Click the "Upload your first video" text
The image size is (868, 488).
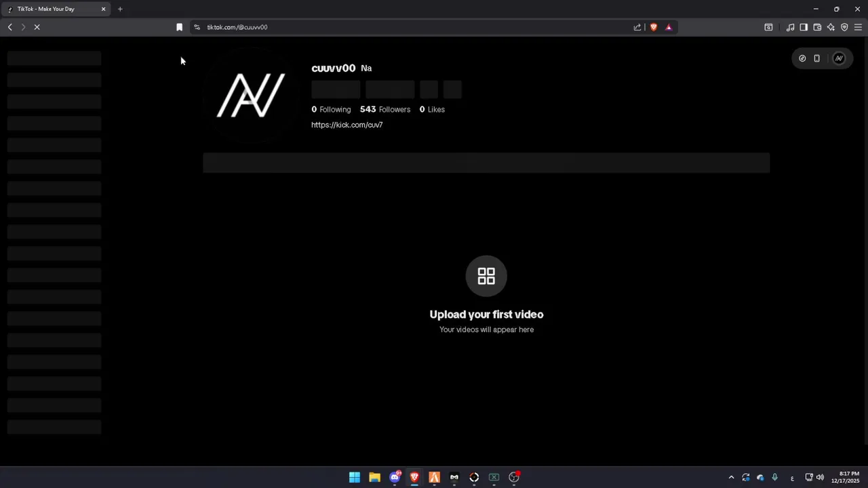[x=486, y=314]
